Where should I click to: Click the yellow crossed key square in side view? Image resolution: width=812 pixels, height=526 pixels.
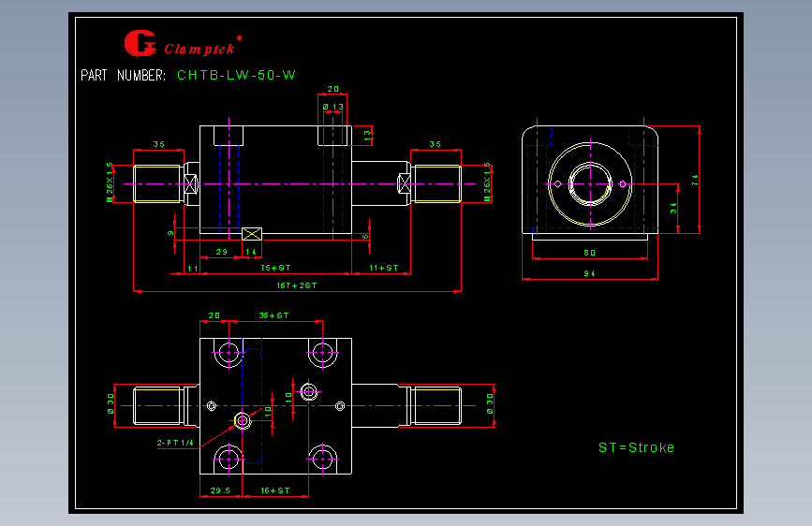[252, 234]
